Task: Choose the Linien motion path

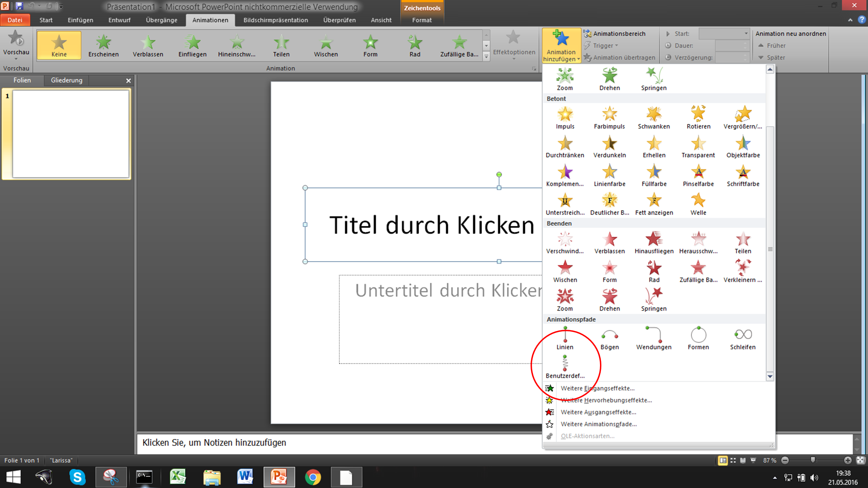Action: click(x=565, y=338)
